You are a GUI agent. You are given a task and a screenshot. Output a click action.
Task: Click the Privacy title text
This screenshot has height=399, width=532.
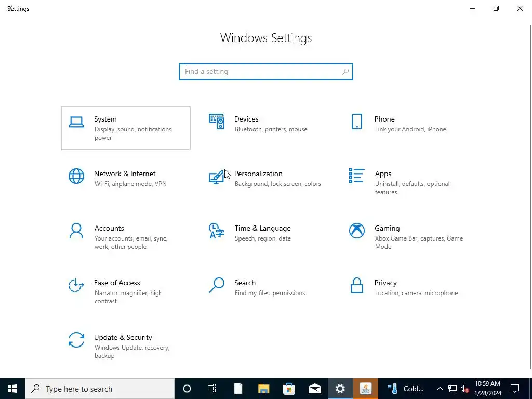pos(385,283)
